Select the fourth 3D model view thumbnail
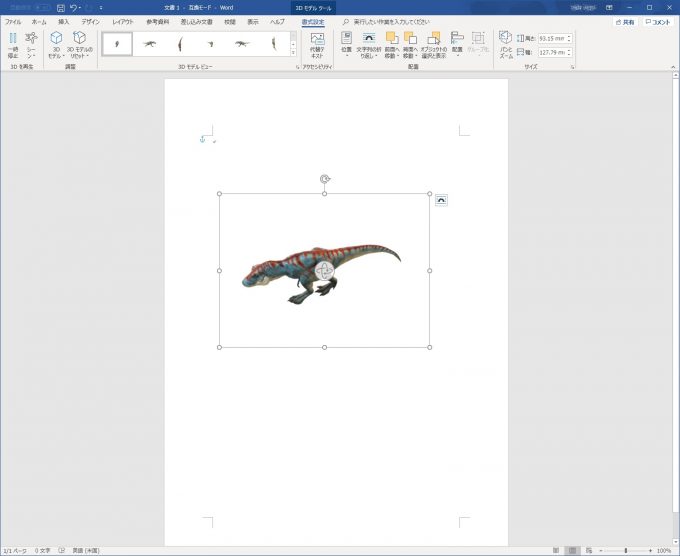 point(211,44)
